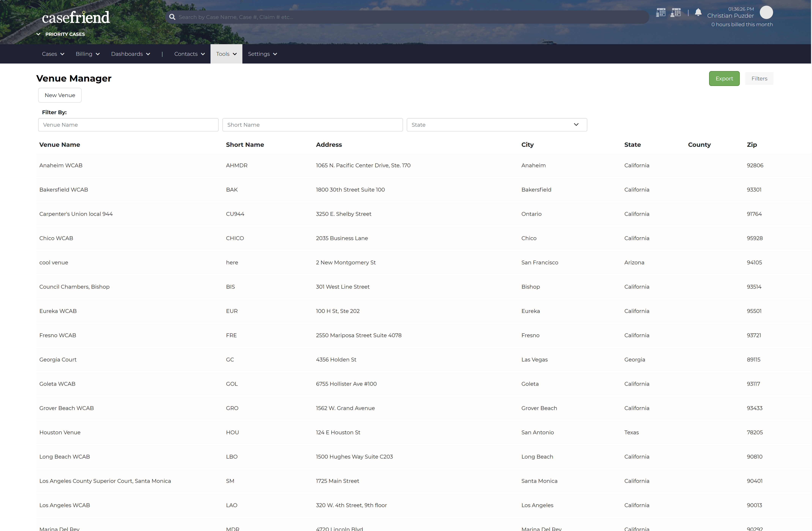Open the Contacts menu

189,54
